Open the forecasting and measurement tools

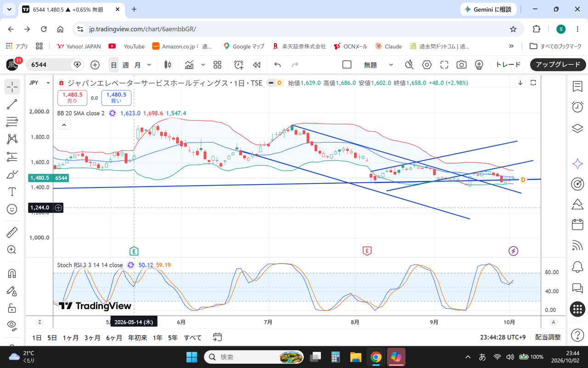[x=12, y=157]
